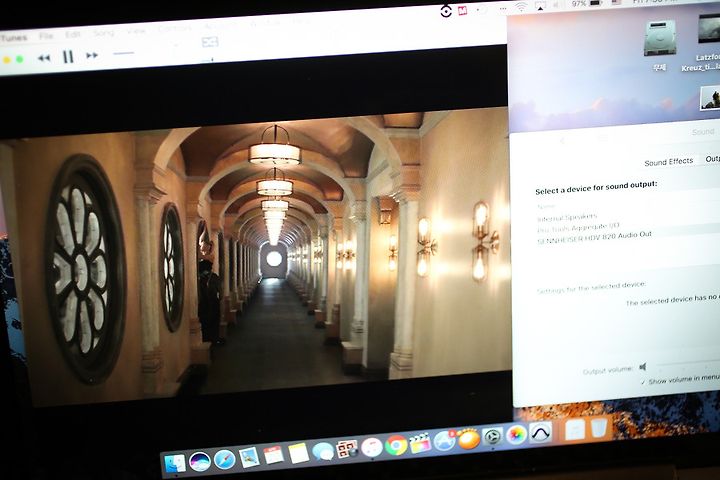This screenshot has width=720, height=480.
Task: Open App Store icon with red badge
Action: pyautogui.click(x=444, y=441)
